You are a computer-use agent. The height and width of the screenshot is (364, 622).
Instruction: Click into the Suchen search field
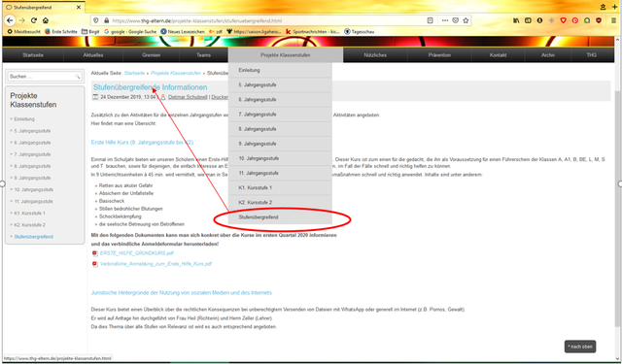pos(42,77)
